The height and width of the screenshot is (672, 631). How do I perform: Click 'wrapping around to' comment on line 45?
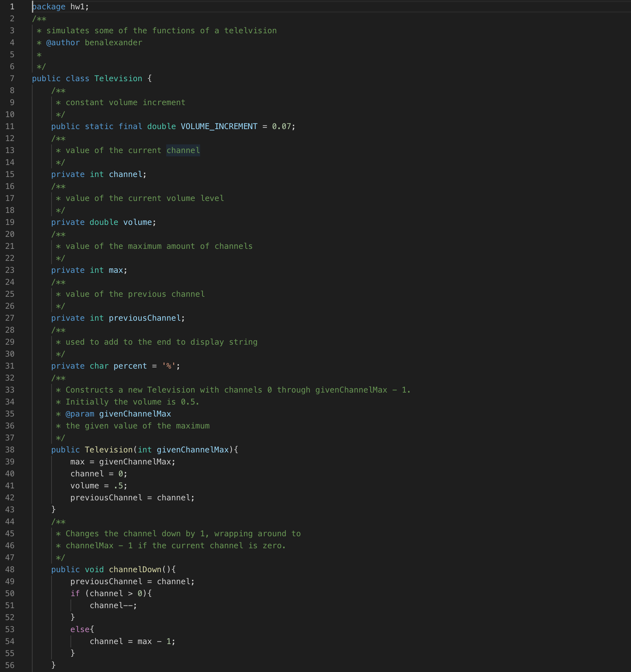coord(257,534)
